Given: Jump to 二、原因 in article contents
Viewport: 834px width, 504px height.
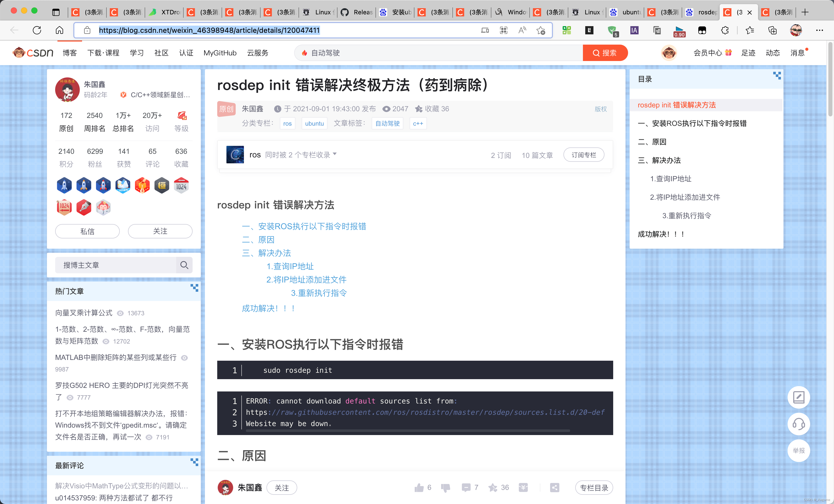Looking at the screenshot, I should point(258,240).
